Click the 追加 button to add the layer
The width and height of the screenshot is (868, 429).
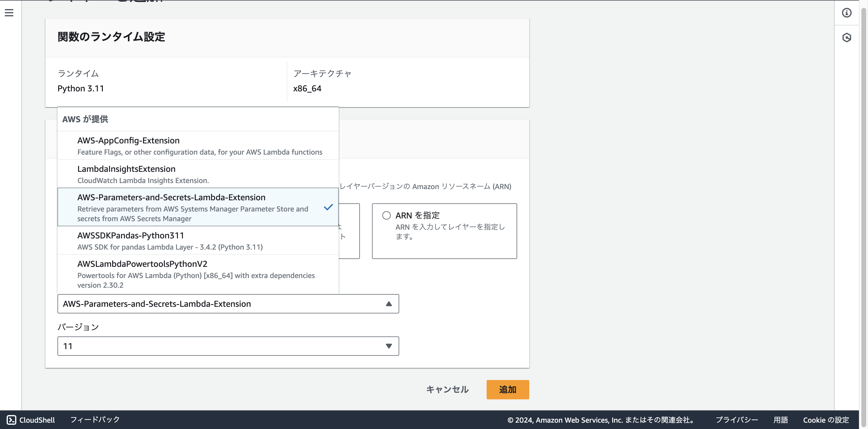507,390
